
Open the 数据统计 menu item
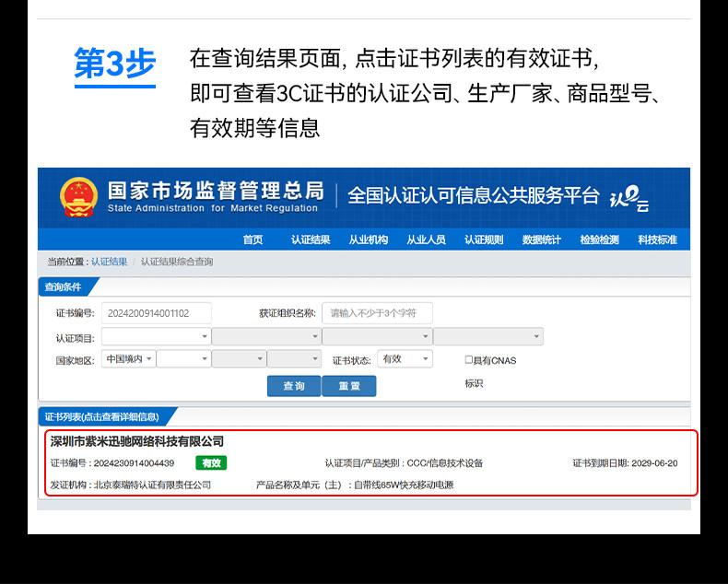(541, 239)
